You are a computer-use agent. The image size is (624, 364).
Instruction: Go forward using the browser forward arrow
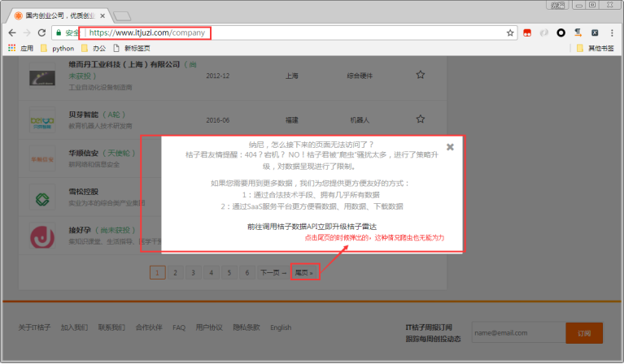pyautogui.click(x=27, y=33)
